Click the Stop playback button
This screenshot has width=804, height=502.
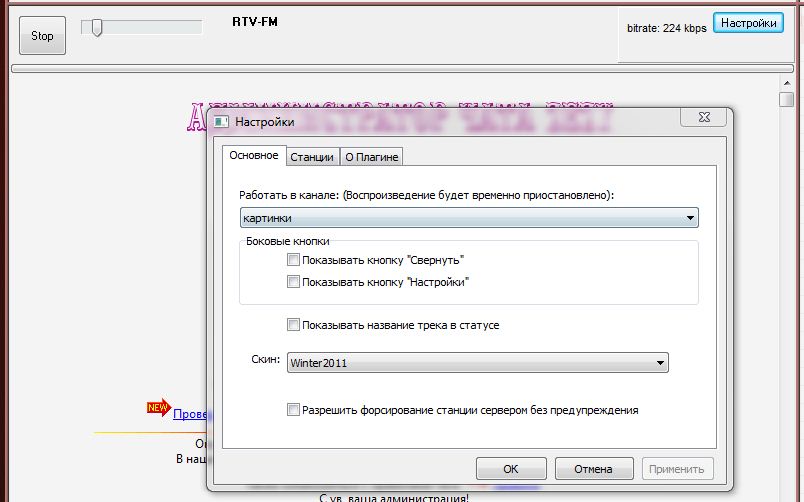pyautogui.click(x=42, y=36)
